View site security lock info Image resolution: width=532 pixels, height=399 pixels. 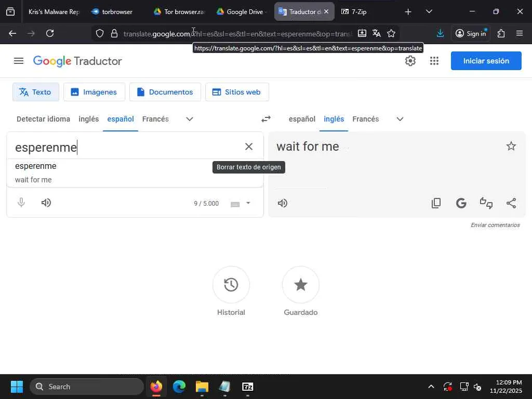(114, 33)
